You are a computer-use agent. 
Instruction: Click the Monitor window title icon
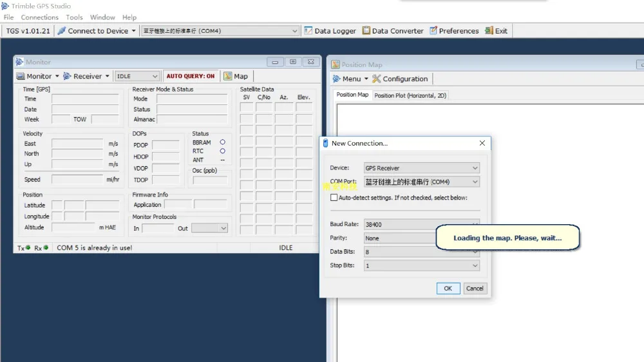[x=19, y=62]
